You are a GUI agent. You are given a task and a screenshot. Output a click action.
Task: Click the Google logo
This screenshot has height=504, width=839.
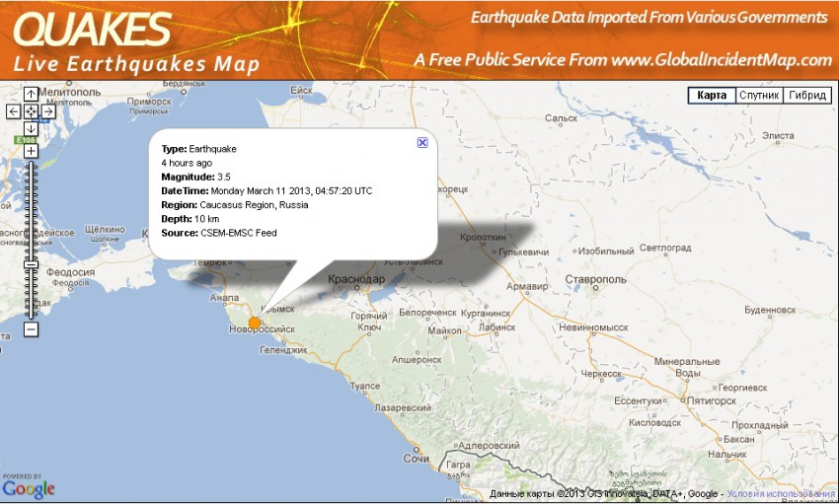coord(29,488)
